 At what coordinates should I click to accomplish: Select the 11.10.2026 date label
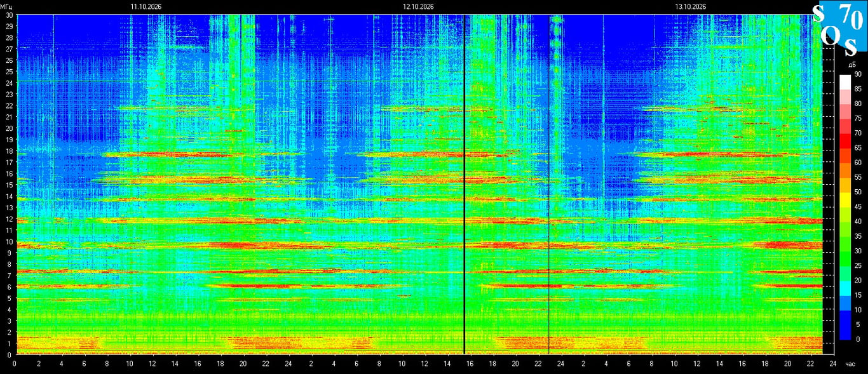tap(146, 6)
